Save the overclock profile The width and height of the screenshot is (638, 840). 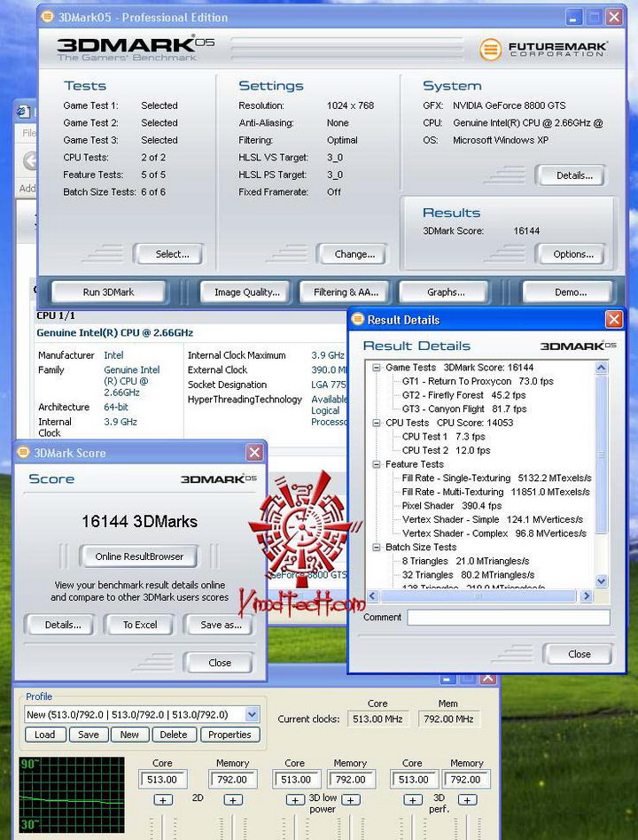pyautogui.click(x=89, y=735)
